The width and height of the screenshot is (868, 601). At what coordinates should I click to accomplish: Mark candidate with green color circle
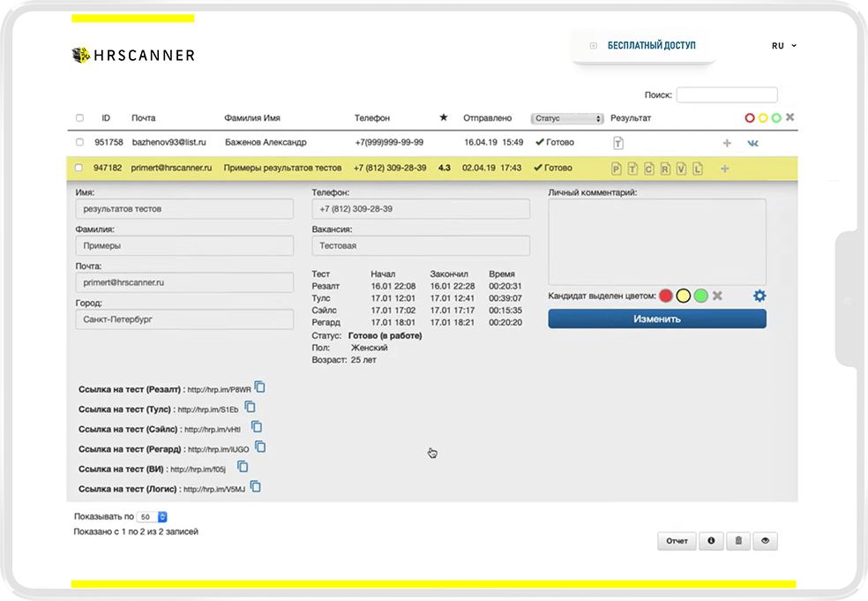click(700, 296)
